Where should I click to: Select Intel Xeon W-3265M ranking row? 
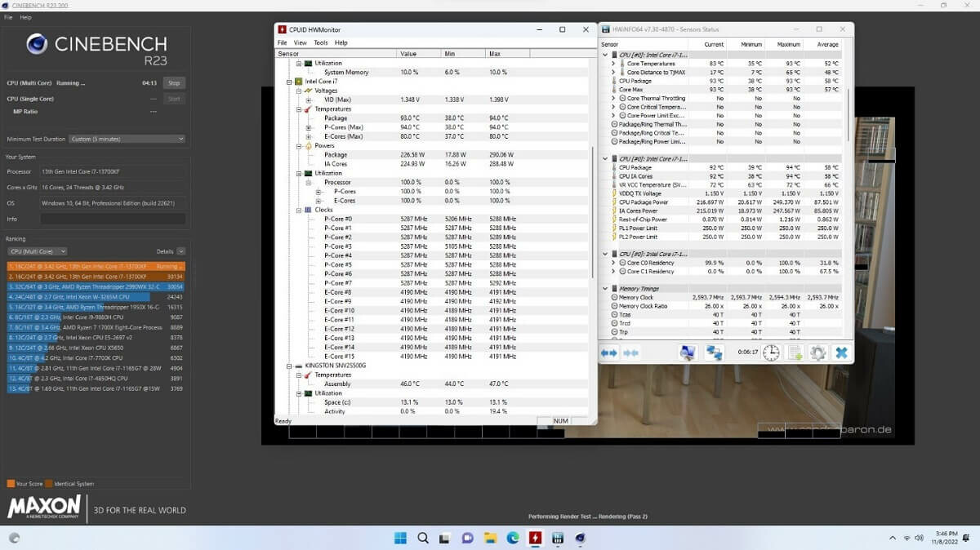pyautogui.click(x=96, y=297)
